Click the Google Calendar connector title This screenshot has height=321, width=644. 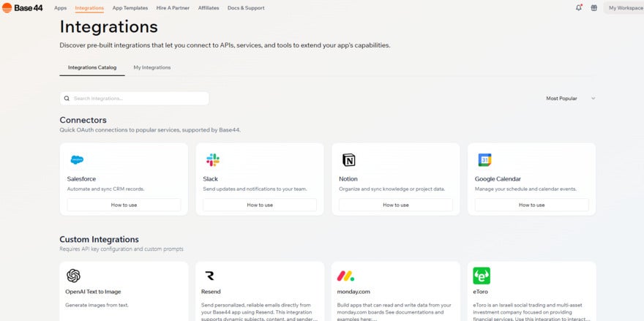498,179
